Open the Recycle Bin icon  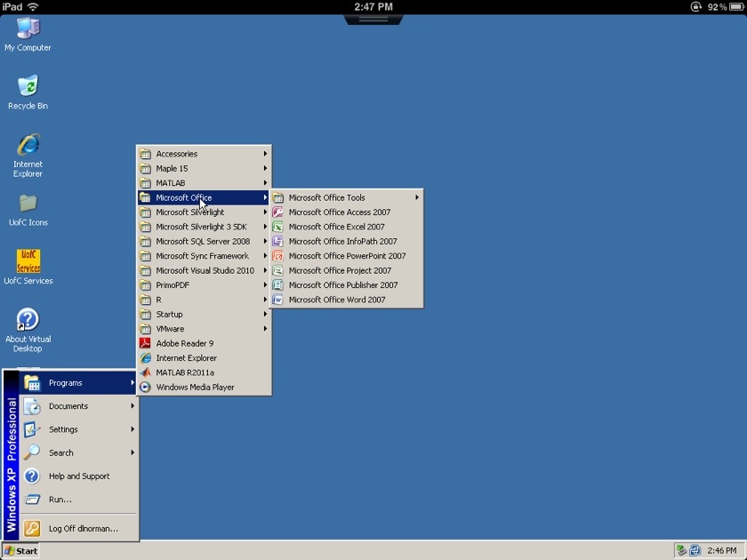coord(28,88)
